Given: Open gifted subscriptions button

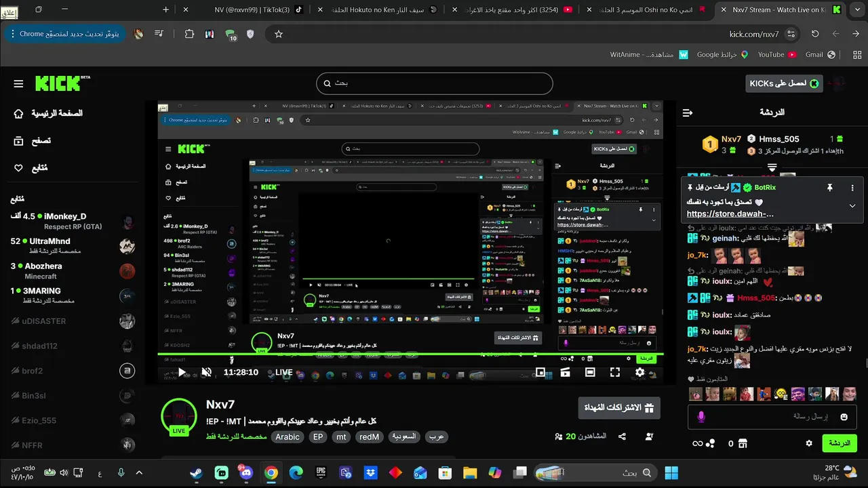Looking at the screenshot, I should click(618, 408).
